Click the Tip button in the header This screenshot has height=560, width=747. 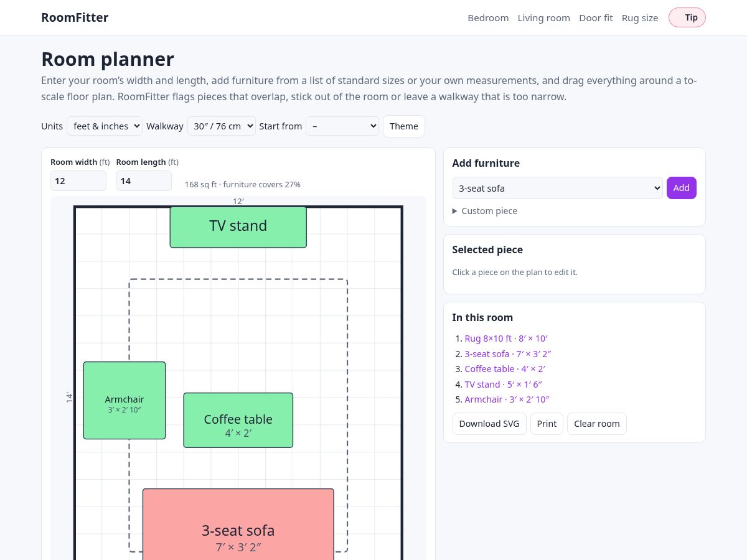pyautogui.click(x=687, y=17)
